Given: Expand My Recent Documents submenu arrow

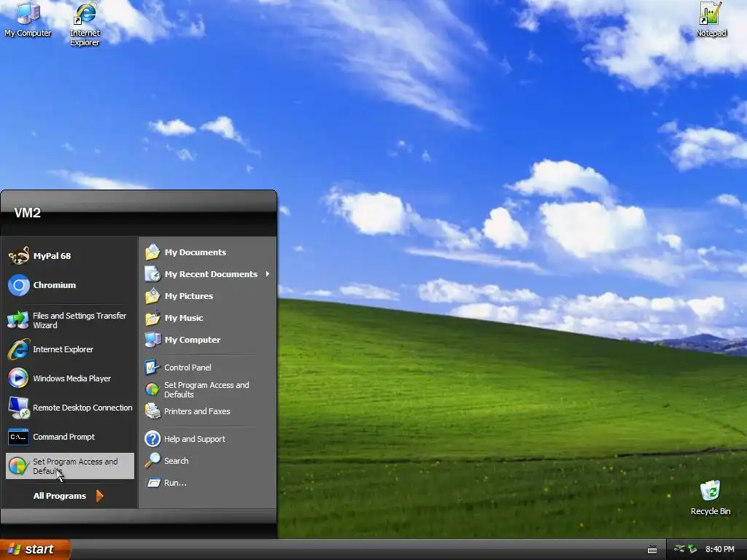Looking at the screenshot, I should pyautogui.click(x=268, y=274).
